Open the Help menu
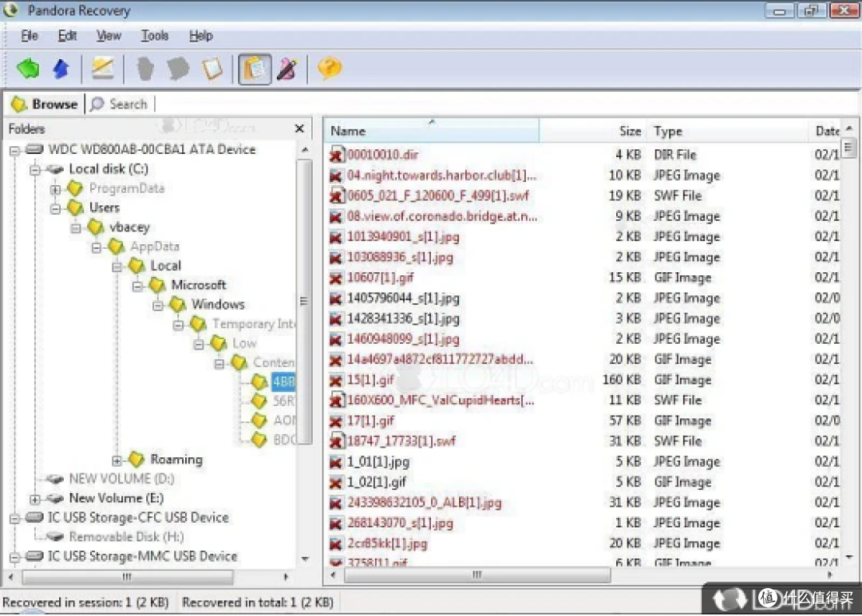The image size is (862, 616). tap(200, 36)
